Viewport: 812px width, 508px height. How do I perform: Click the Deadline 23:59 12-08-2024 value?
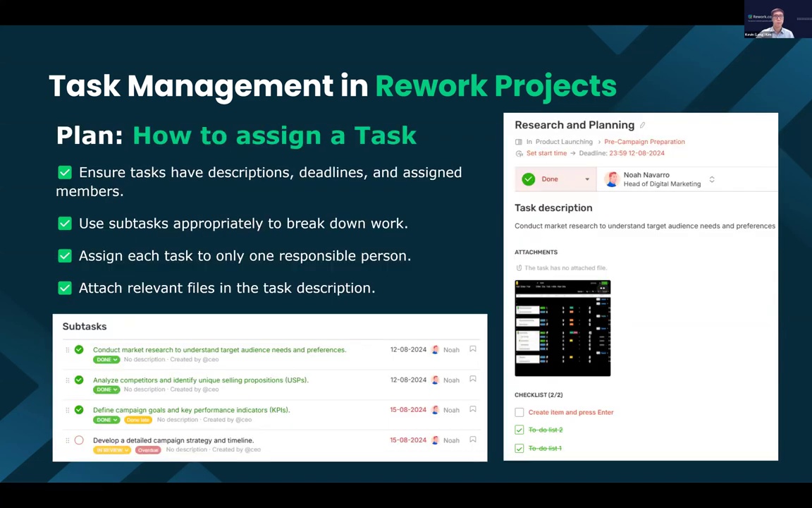(x=636, y=153)
